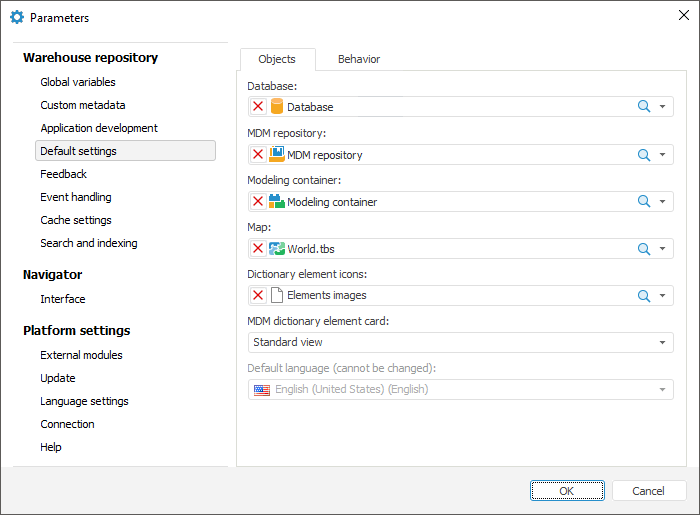The width and height of the screenshot is (700, 515).
Task: Open MDM dictionary element card dropdown
Action: (x=662, y=343)
